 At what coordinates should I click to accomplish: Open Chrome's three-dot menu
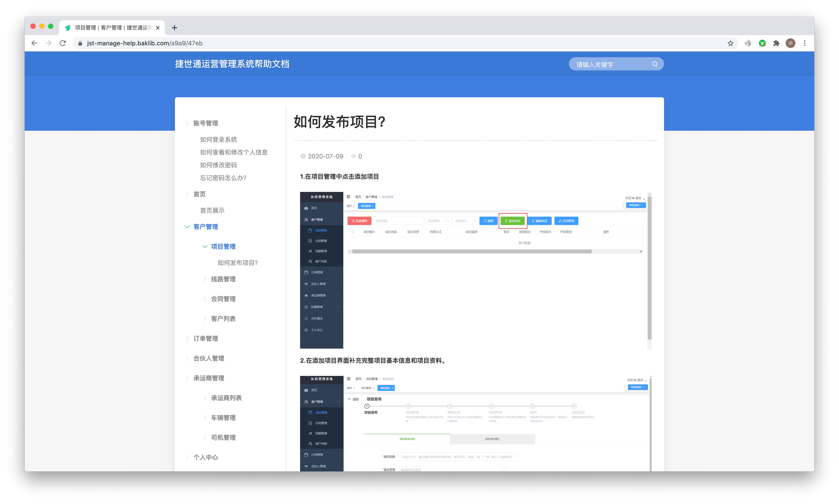point(804,43)
